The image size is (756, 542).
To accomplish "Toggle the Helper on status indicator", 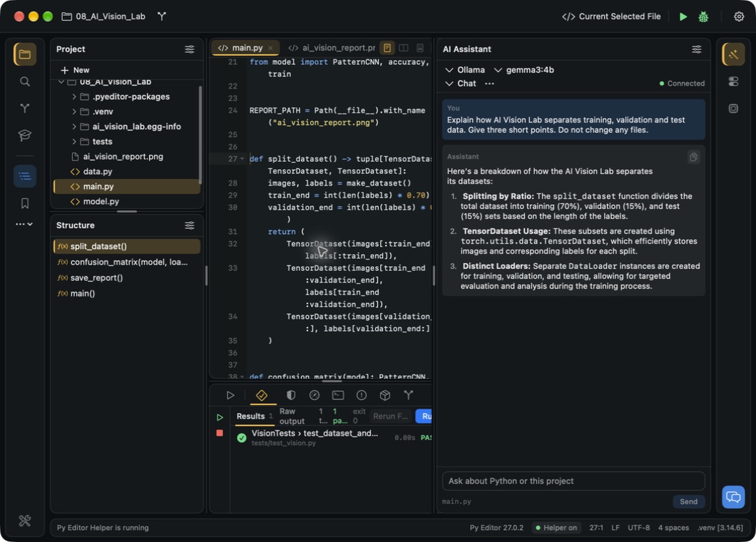I will (x=556, y=528).
